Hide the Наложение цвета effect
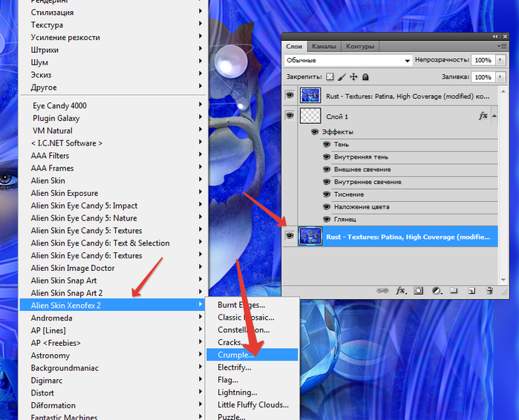This screenshot has height=420, width=519. coord(327,207)
